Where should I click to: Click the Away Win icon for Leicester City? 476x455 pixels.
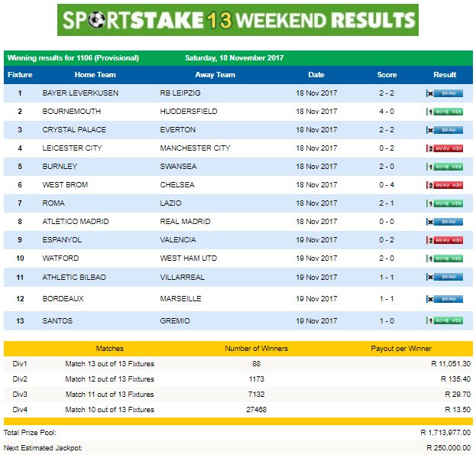point(445,148)
